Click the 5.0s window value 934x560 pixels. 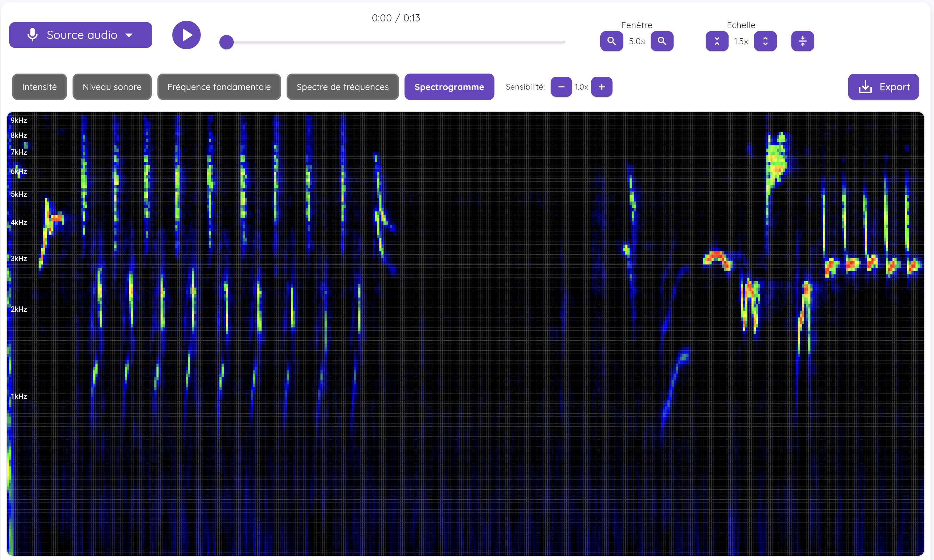pos(637,41)
